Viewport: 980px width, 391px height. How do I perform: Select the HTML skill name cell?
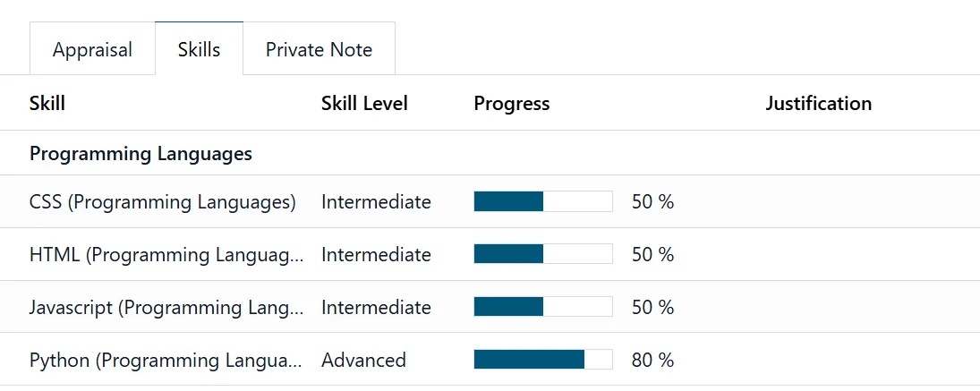point(166,255)
